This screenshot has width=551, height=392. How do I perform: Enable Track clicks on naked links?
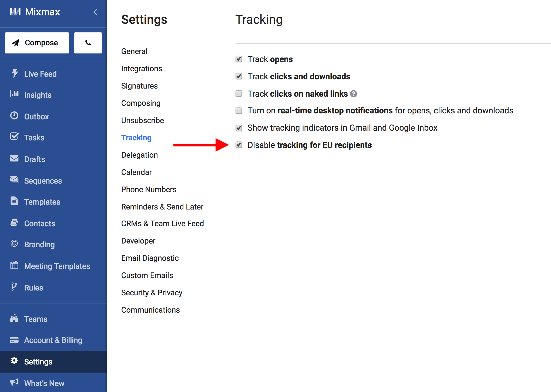pyautogui.click(x=239, y=93)
